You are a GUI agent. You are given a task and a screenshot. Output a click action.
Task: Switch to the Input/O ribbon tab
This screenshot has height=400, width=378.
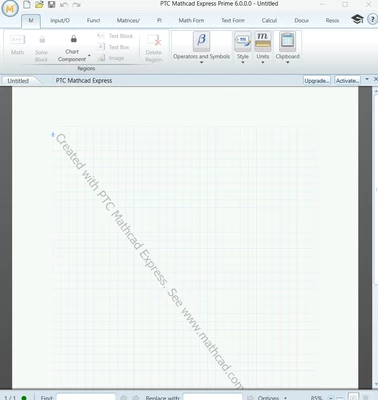tap(60, 21)
